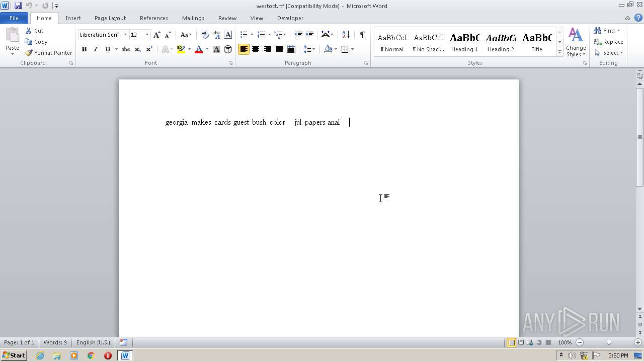Viewport: 644px width, 362px height.
Task: Expand the Change Case Aa dropdown
Action: 186,35
